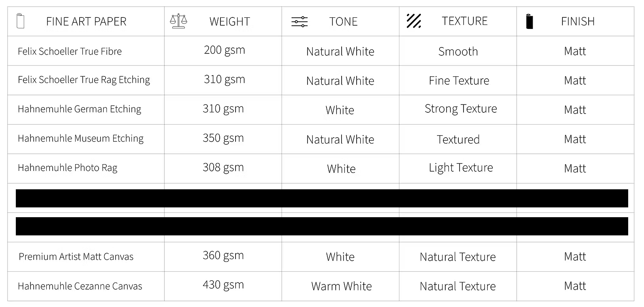Choose Hahnemuhle Museum Etching paper
The width and height of the screenshot is (644, 307).
tap(81, 138)
